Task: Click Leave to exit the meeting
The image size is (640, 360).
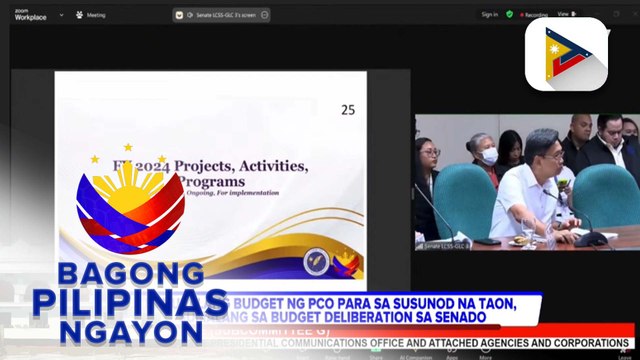Action: click(624, 353)
